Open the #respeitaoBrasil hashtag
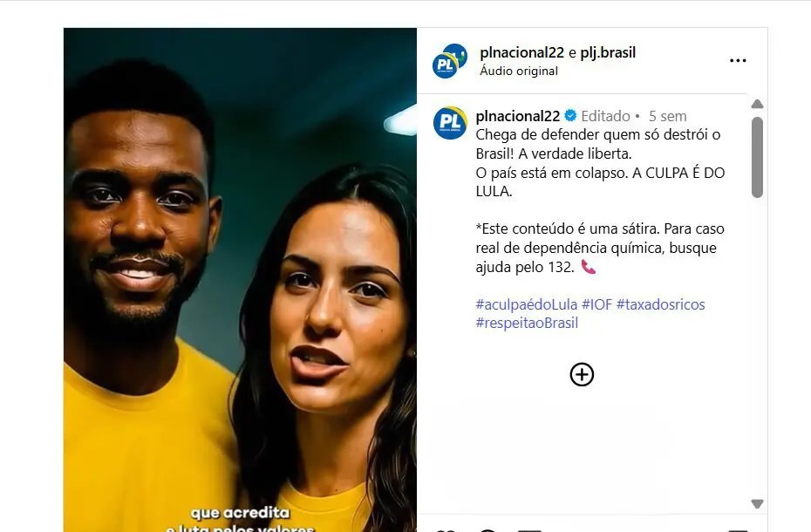The image size is (811, 532). point(527,323)
